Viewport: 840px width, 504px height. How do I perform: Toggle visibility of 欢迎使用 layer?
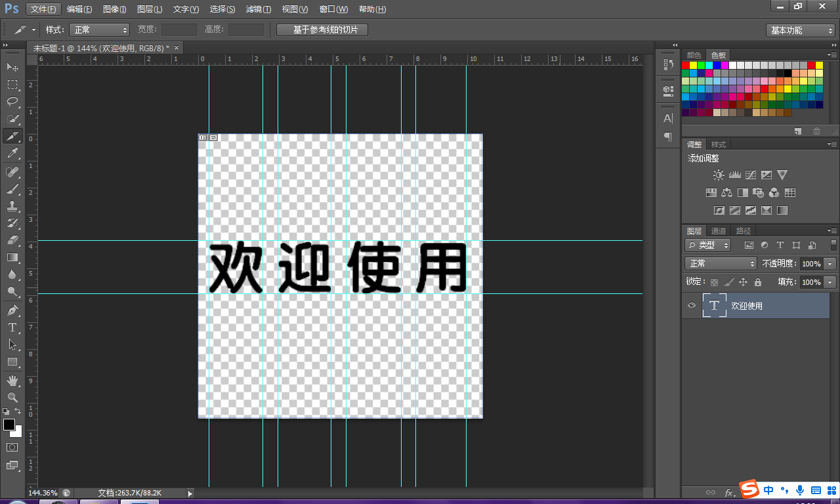pyautogui.click(x=691, y=305)
